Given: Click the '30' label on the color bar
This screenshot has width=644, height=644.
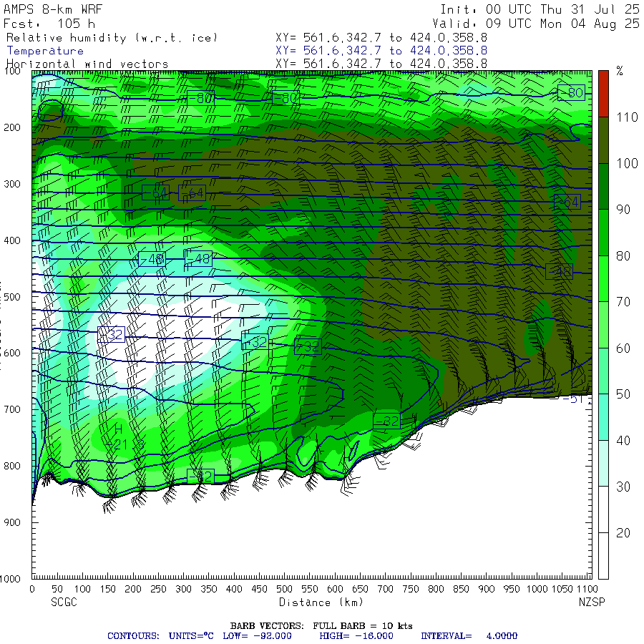Looking at the screenshot, I should pyautogui.click(x=623, y=487).
